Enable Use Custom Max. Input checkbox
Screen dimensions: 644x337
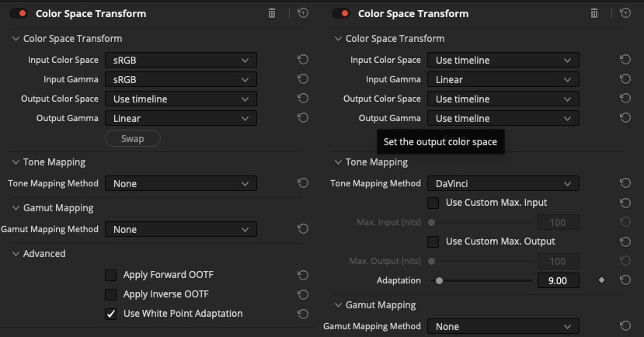tap(433, 203)
